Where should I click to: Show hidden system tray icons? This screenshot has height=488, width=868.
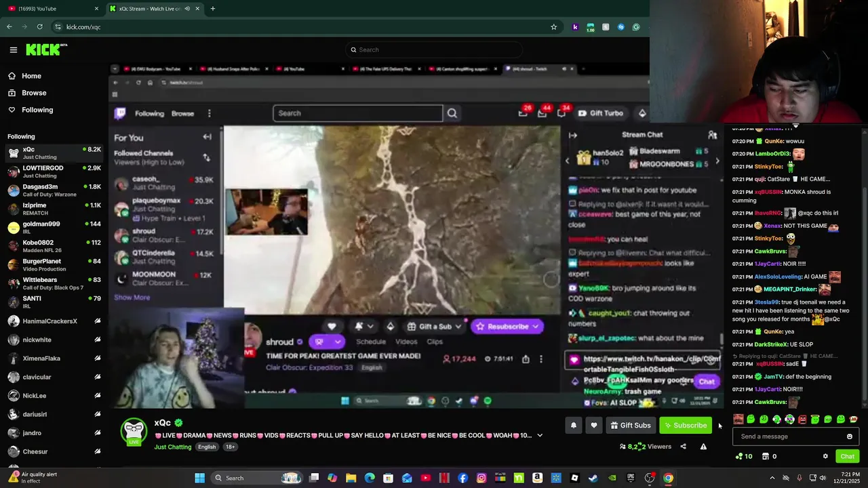point(772,478)
